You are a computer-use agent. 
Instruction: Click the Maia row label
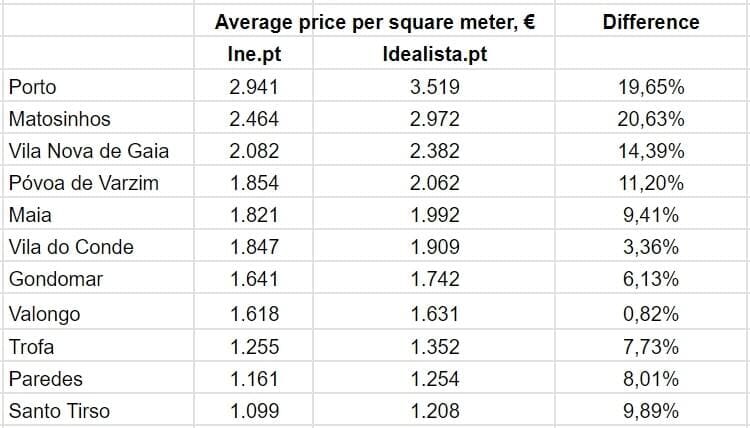tap(30, 215)
